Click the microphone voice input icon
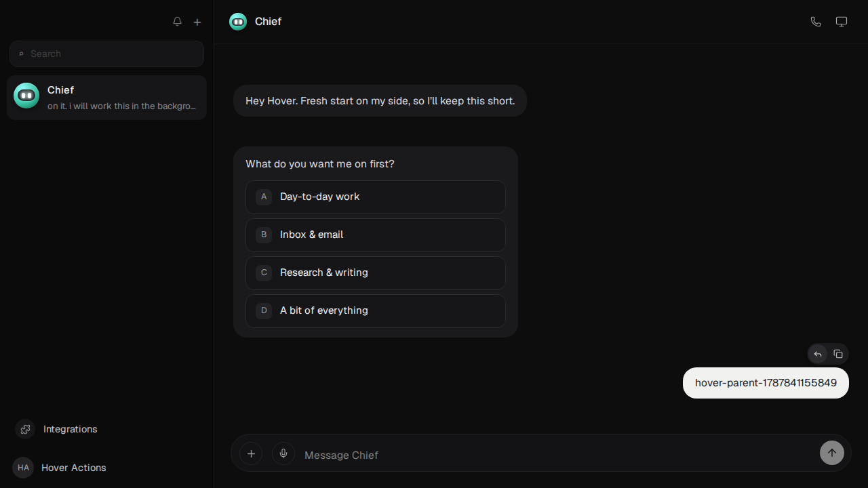Viewport: 868px width, 488px height. tap(283, 453)
